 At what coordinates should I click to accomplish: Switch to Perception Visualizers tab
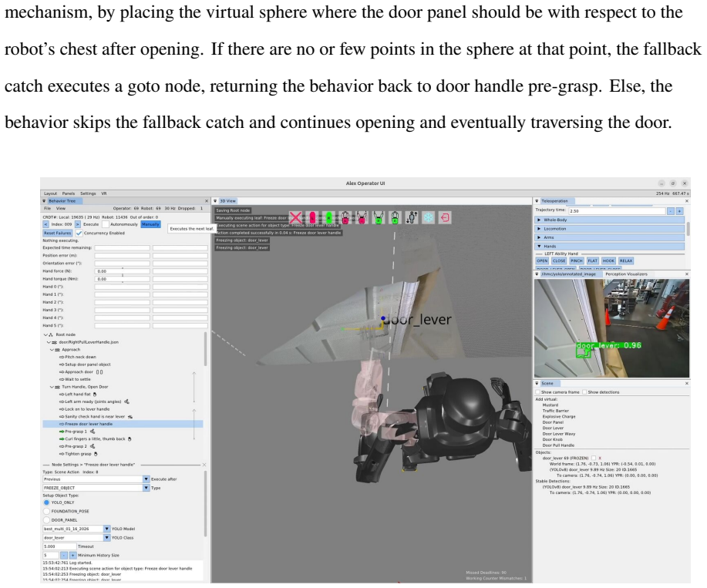(x=626, y=274)
